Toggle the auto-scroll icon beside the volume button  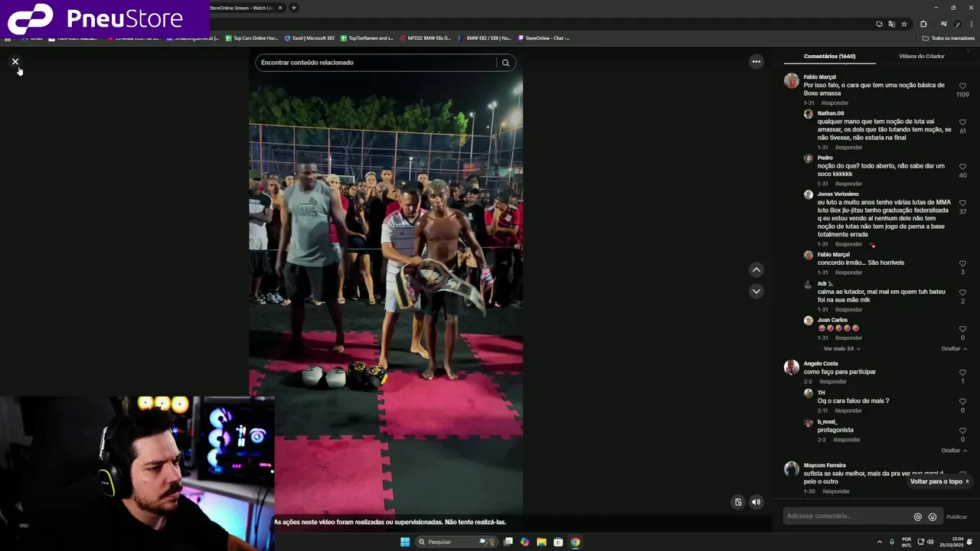(738, 502)
